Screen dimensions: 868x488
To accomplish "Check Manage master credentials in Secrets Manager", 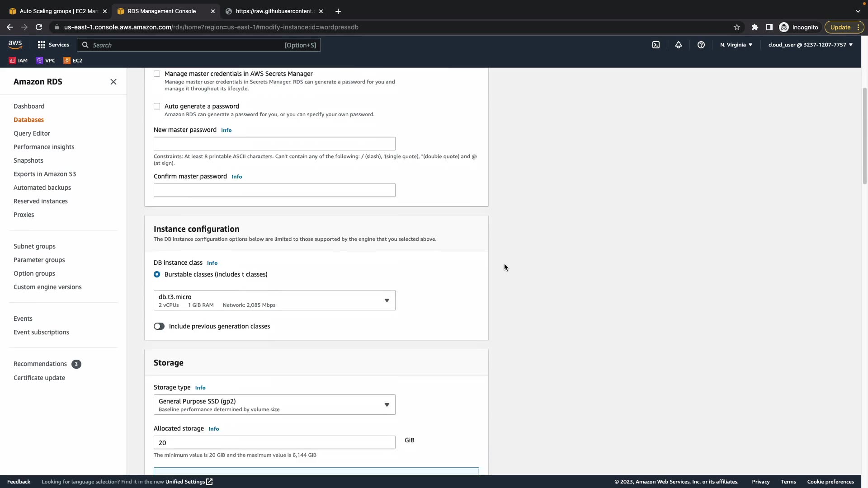I will point(157,74).
